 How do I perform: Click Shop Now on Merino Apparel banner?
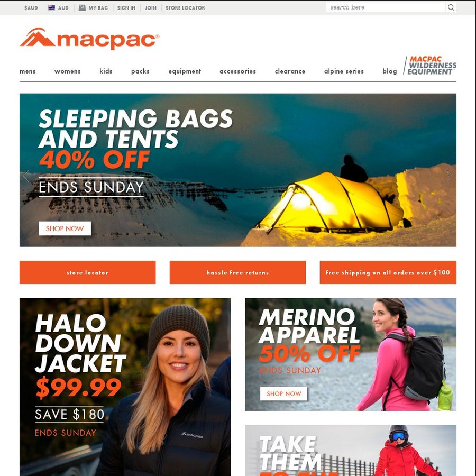(x=283, y=393)
